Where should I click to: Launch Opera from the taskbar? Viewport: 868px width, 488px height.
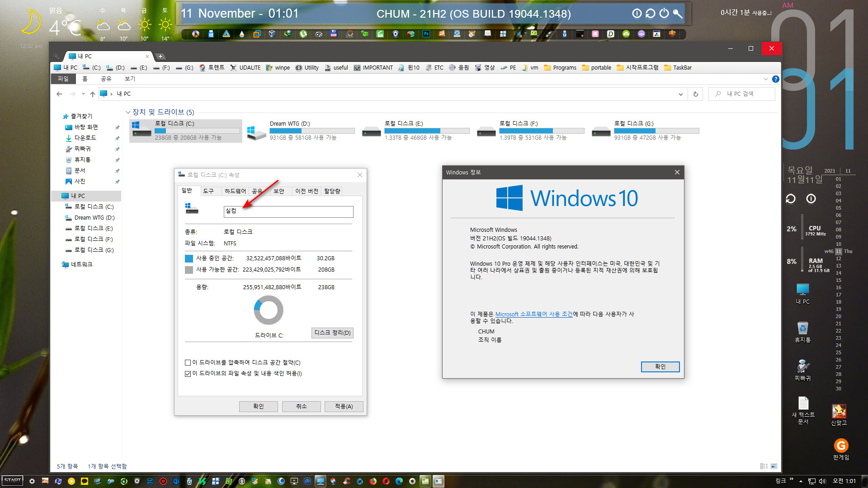pyautogui.click(x=386, y=481)
